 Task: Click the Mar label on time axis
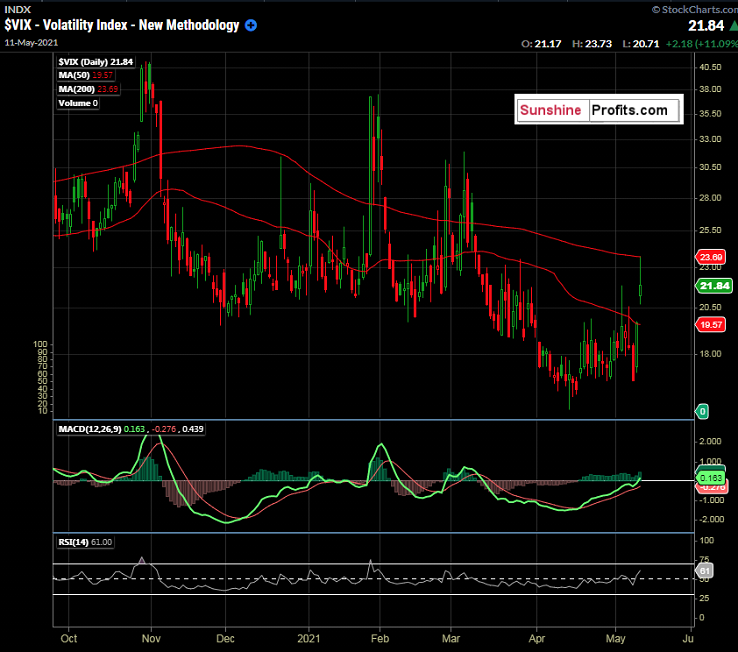pyautogui.click(x=451, y=639)
